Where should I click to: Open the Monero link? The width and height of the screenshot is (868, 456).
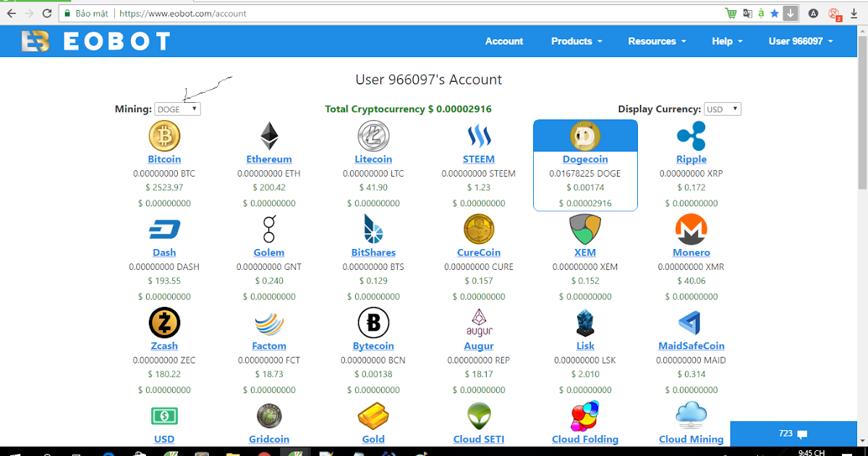(691, 253)
